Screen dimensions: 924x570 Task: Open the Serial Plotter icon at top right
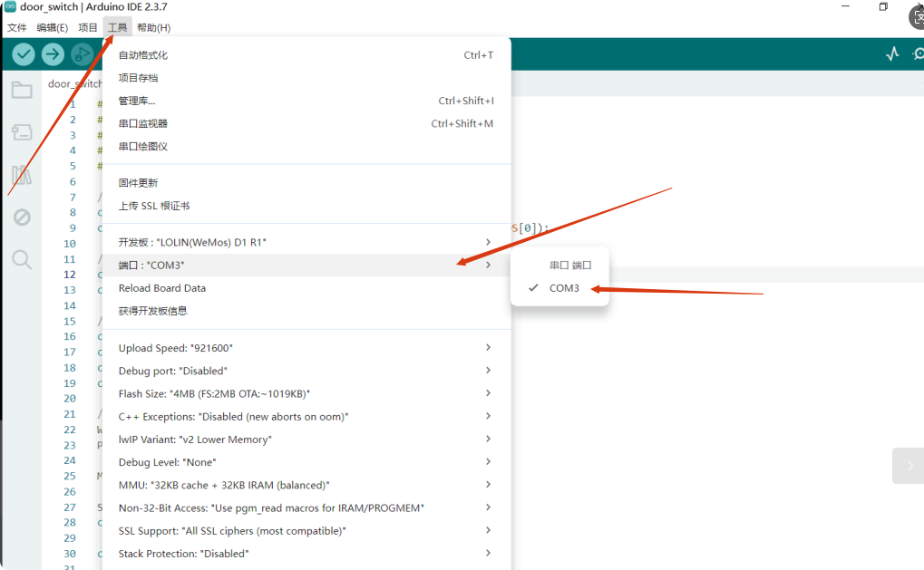pos(892,54)
